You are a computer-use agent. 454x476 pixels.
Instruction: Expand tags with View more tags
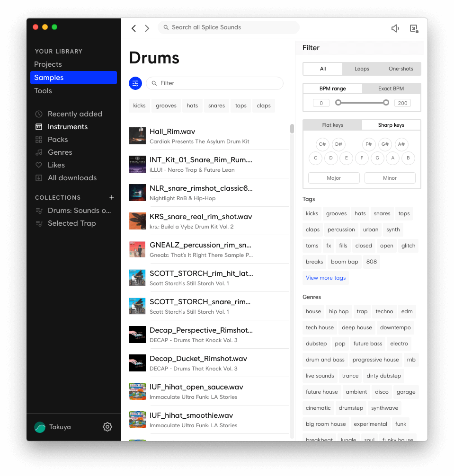[326, 278]
